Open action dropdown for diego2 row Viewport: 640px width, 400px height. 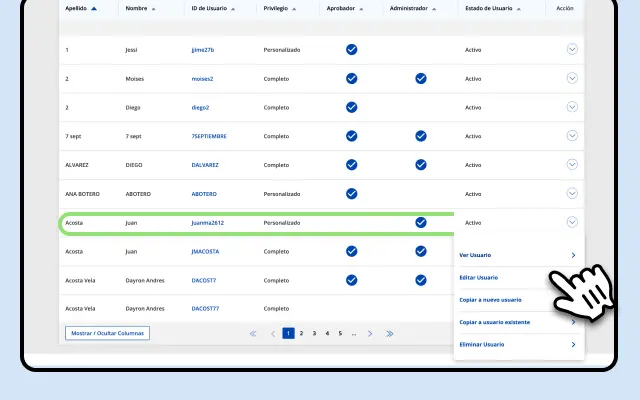click(572, 107)
